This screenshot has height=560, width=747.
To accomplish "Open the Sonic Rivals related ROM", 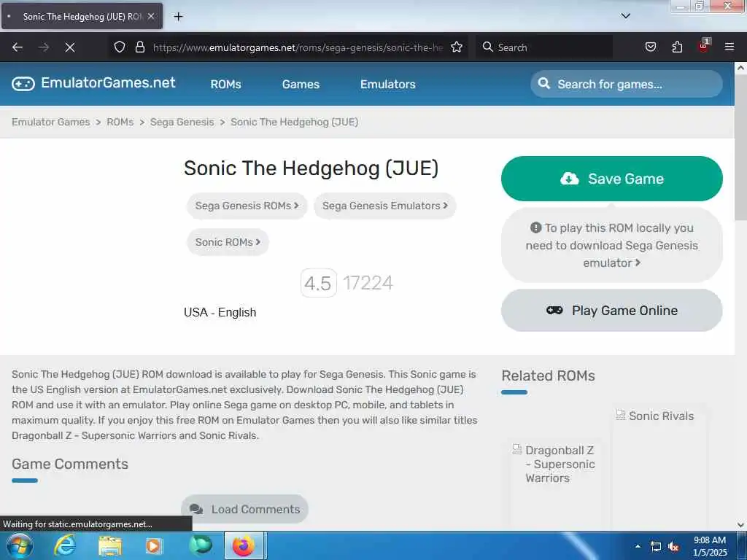I will click(x=661, y=416).
